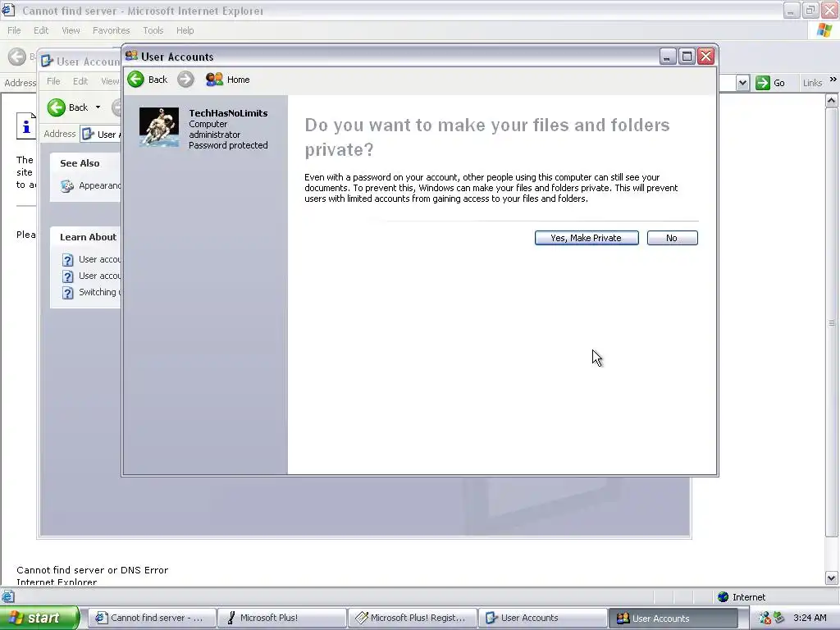Click the first User accounts help icon under Learn About
This screenshot has width=840, height=630.
67,260
